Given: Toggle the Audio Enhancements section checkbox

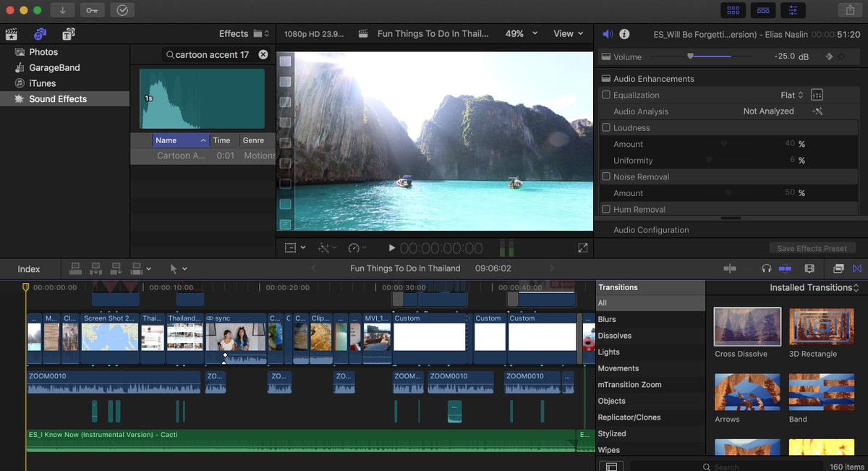Looking at the screenshot, I should [606, 79].
